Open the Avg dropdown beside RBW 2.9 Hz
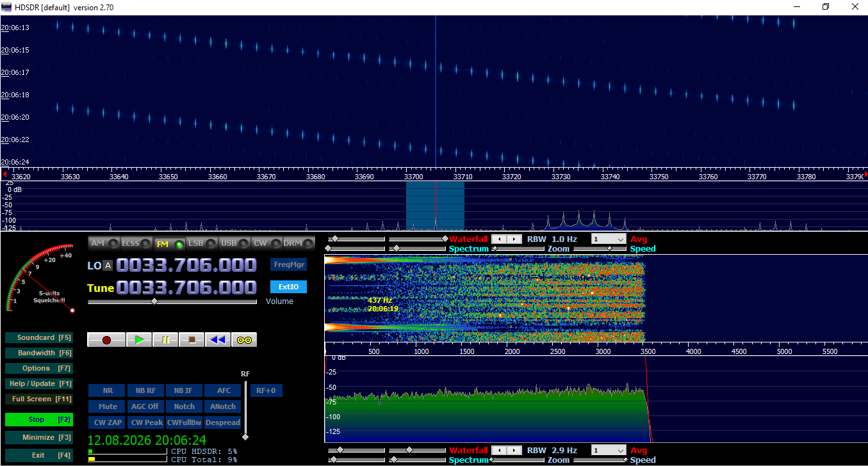Viewport: 868px width, 466px height. pos(608,451)
